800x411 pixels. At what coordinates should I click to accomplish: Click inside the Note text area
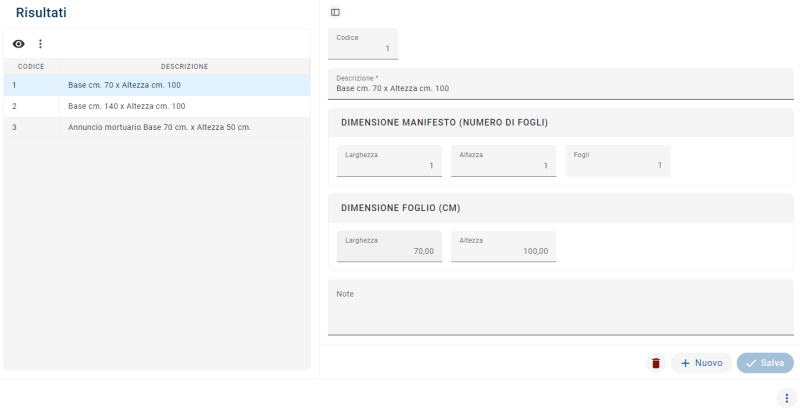pyautogui.click(x=560, y=308)
